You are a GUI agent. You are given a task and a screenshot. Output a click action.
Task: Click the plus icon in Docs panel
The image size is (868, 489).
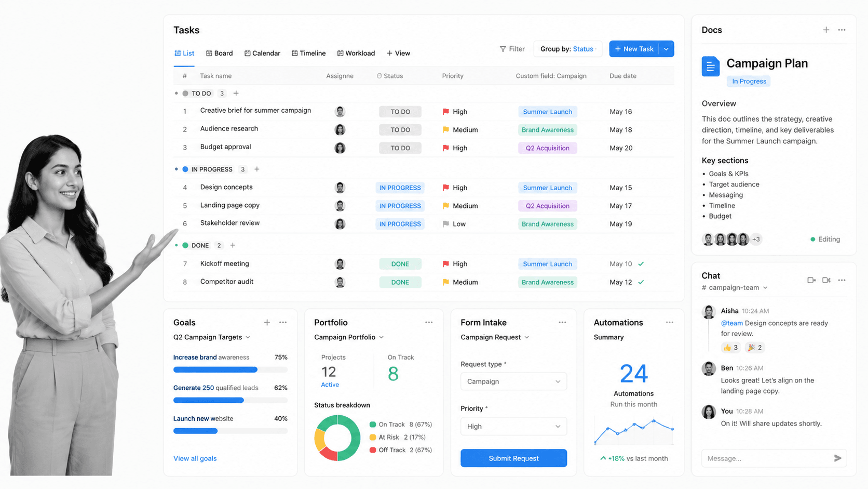pos(826,30)
